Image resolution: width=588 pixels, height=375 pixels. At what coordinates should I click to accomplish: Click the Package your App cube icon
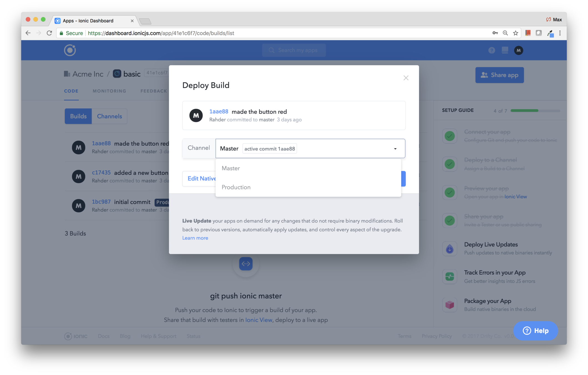tap(450, 305)
